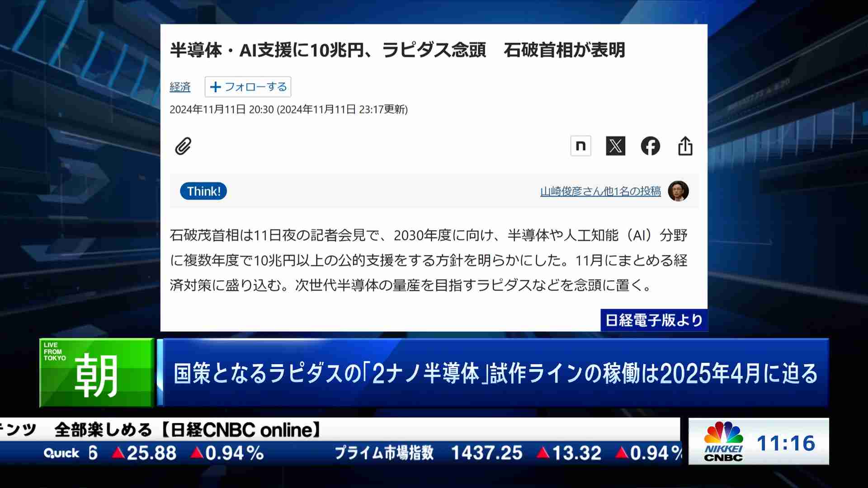Click the blue ラピダス caption banner
868x488 pixels.
coord(495,373)
